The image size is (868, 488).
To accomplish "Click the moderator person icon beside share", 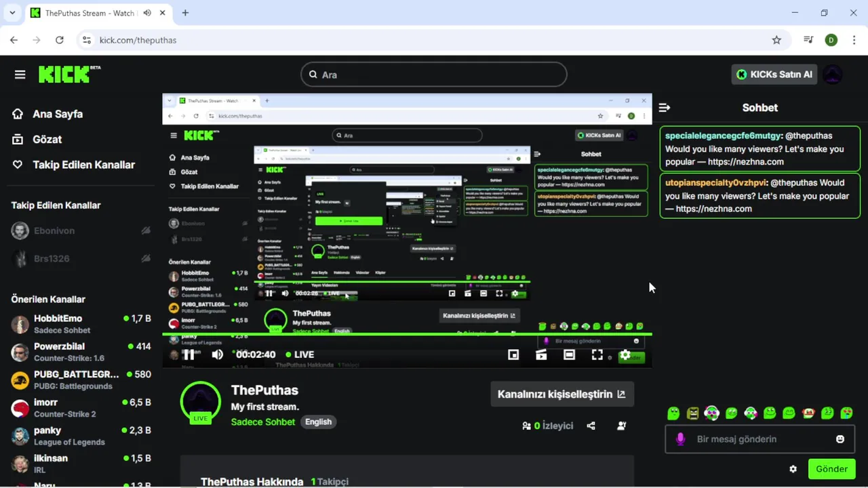I will coord(621,426).
